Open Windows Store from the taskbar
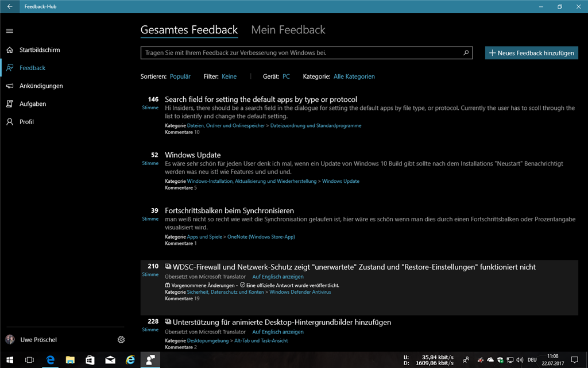The height and width of the screenshot is (368, 588). (x=90, y=360)
